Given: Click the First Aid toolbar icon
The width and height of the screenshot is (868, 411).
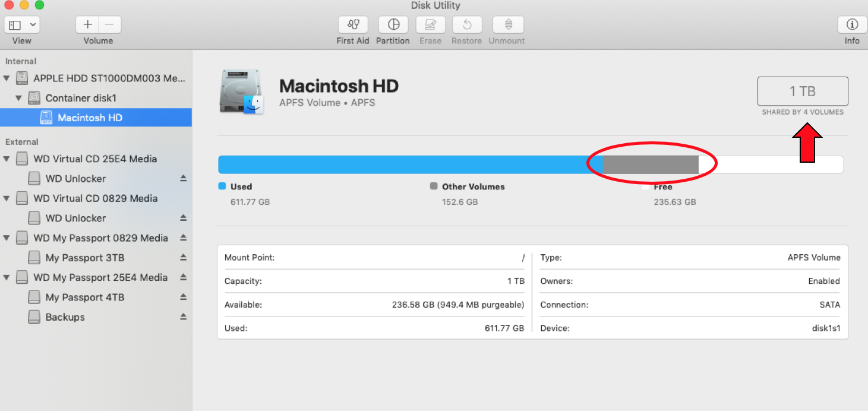Looking at the screenshot, I should (x=353, y=25).
